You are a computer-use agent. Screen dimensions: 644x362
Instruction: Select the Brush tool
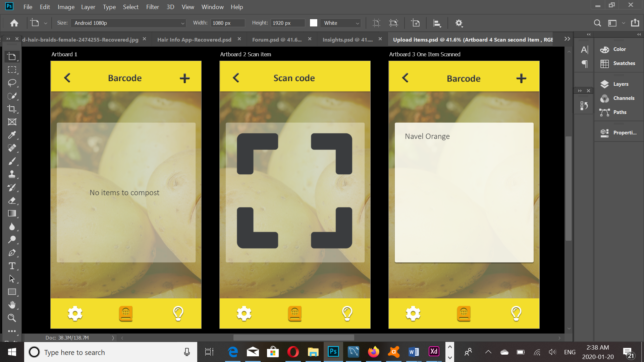coord(12,161)
